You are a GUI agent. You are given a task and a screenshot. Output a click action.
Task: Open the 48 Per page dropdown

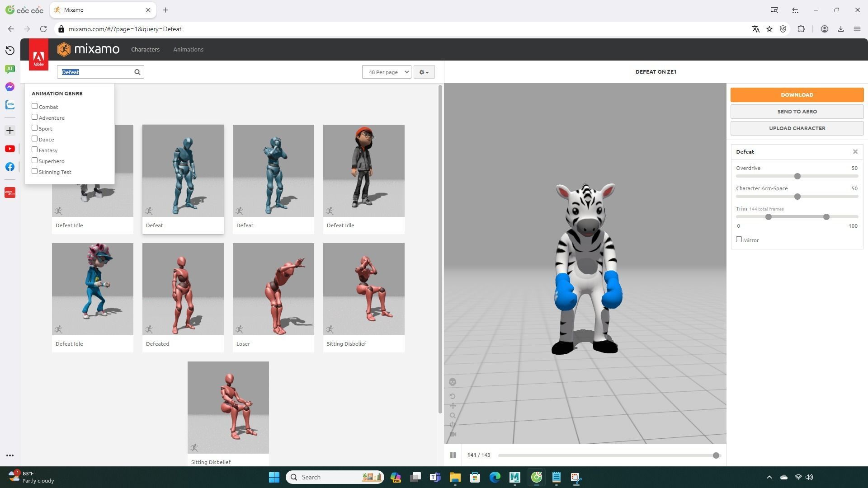pyautogui.click(x=387, y=72)
